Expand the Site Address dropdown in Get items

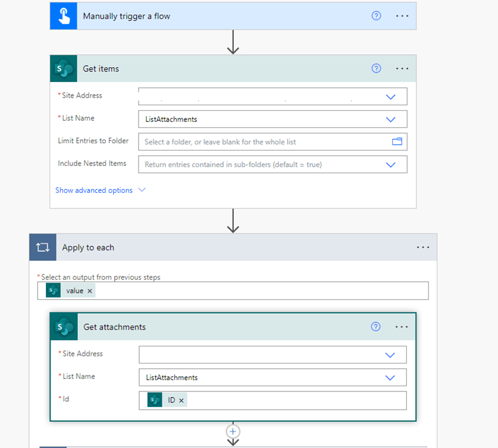click(391, 97)
